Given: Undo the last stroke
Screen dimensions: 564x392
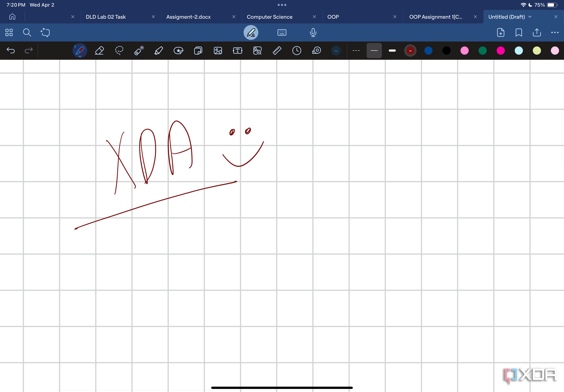Looking at the screenshot, I should point(10,51).
